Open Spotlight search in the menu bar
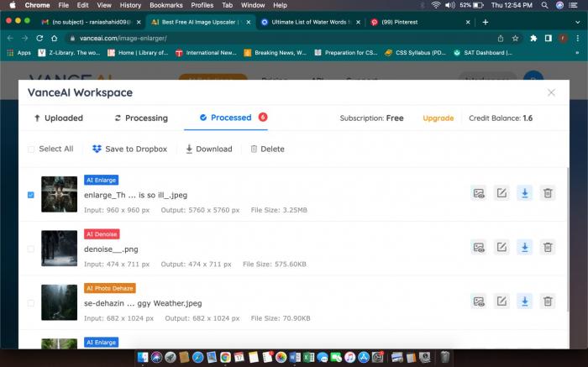588x367 pixels. (544, 5)
